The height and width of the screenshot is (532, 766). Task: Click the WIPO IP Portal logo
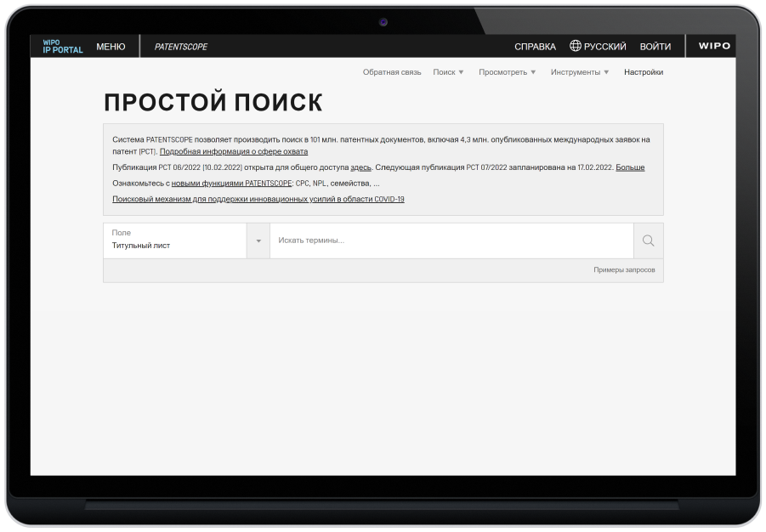[x=63, y=47]
